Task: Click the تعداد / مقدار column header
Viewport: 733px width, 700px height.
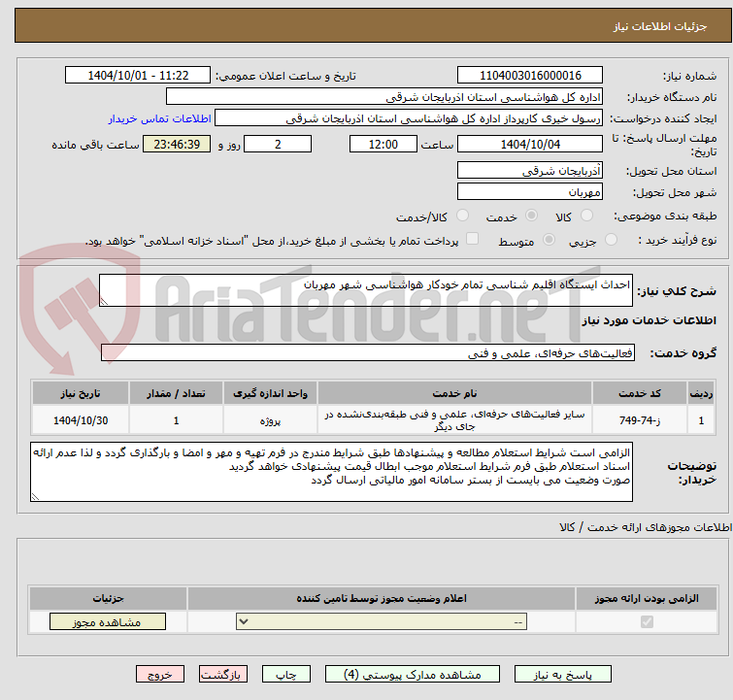Action: [177, 393]
